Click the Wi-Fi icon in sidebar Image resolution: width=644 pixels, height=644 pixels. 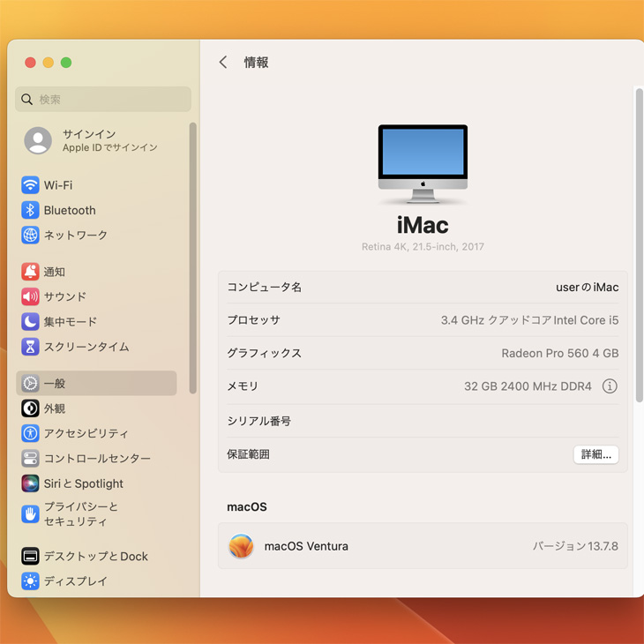(30, 185)
